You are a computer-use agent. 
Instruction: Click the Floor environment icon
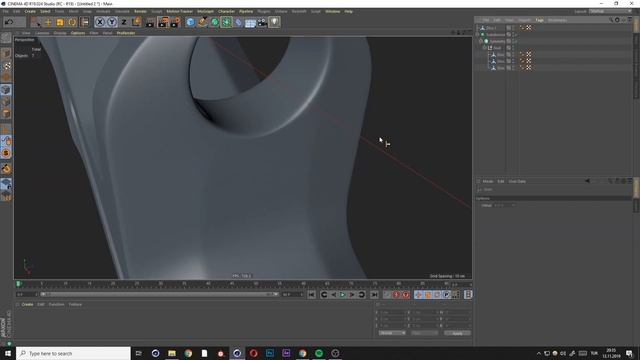point(250,22)
